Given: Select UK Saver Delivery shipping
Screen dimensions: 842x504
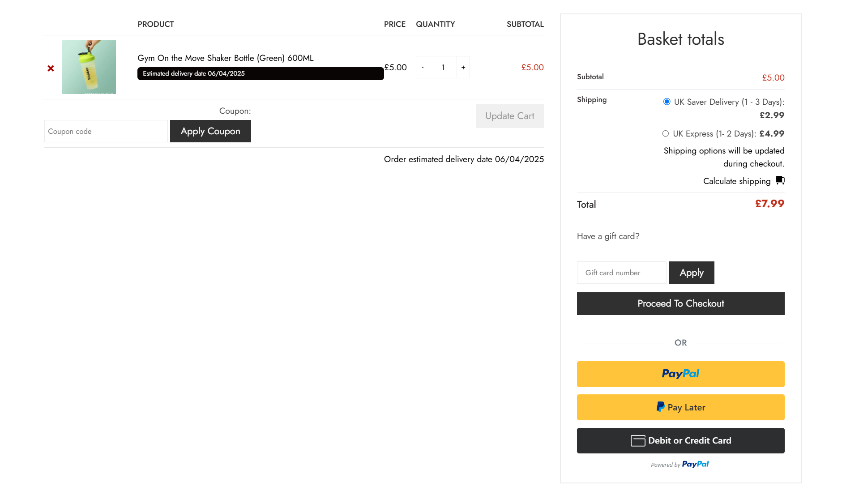Looking at the screenshot, I should click(x=667, y=102).
